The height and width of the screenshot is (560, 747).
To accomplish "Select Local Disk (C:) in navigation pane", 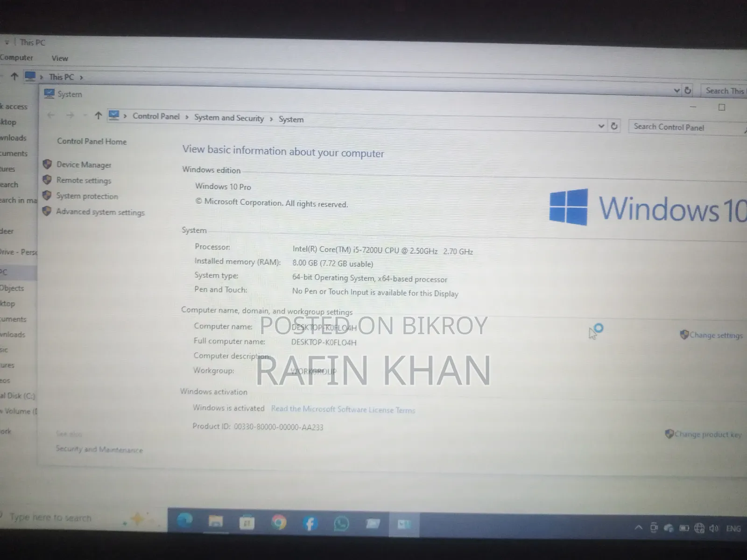I will 18,396.
